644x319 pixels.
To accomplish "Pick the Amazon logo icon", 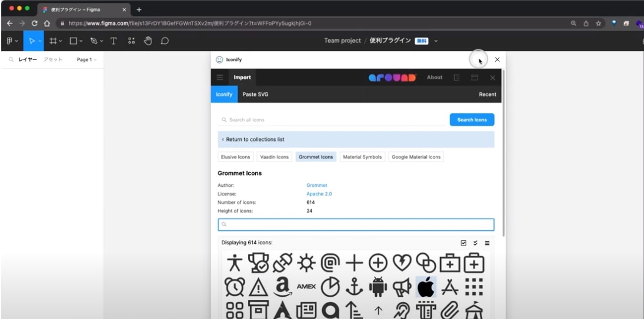I will (x=282, y=287).
